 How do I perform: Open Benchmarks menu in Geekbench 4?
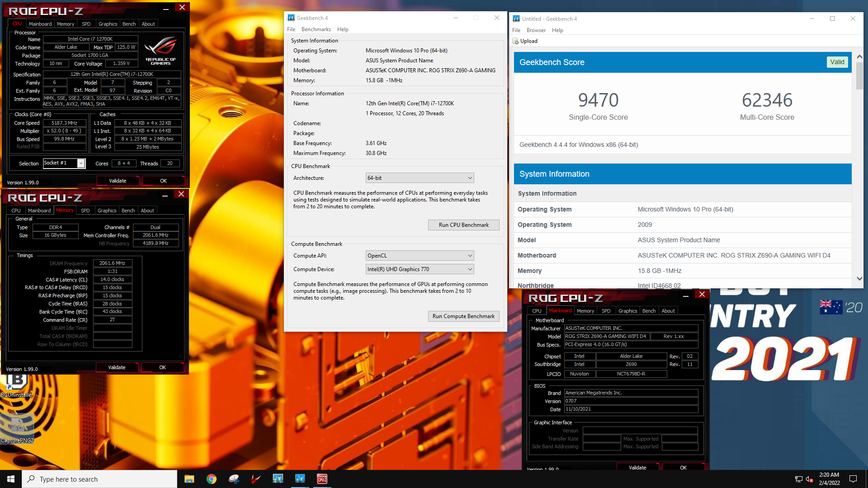click(316, 29)
